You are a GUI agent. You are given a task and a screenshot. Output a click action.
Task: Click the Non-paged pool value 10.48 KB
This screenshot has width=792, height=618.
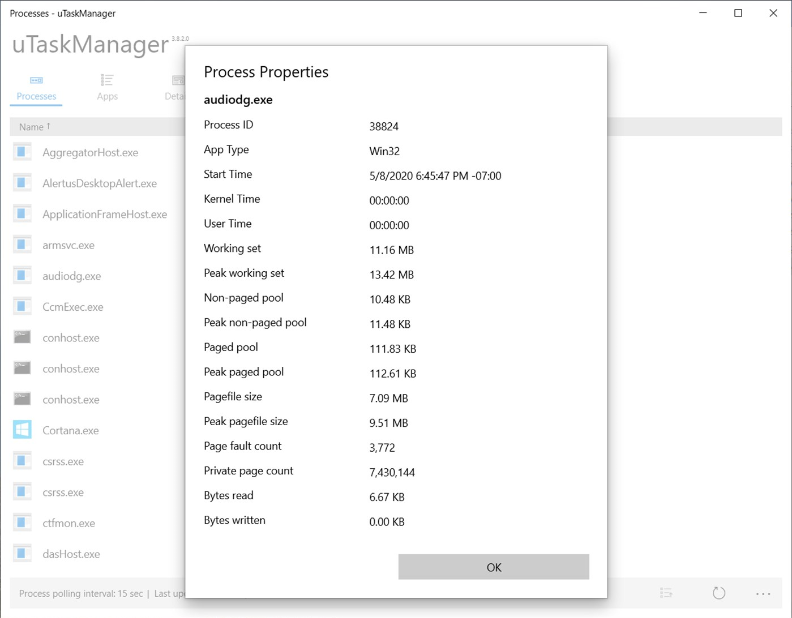(390, 299)
